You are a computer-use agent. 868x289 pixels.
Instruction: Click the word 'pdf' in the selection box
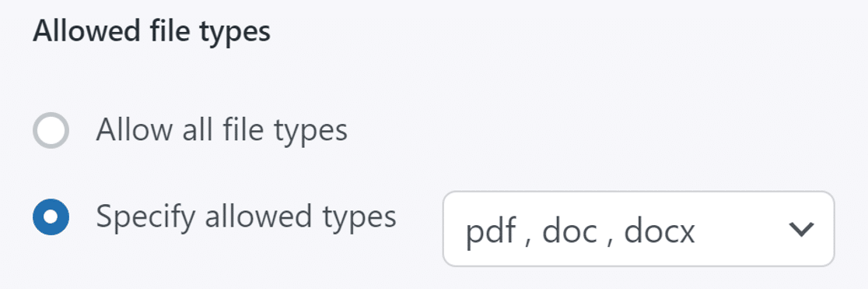coord(492,231)
